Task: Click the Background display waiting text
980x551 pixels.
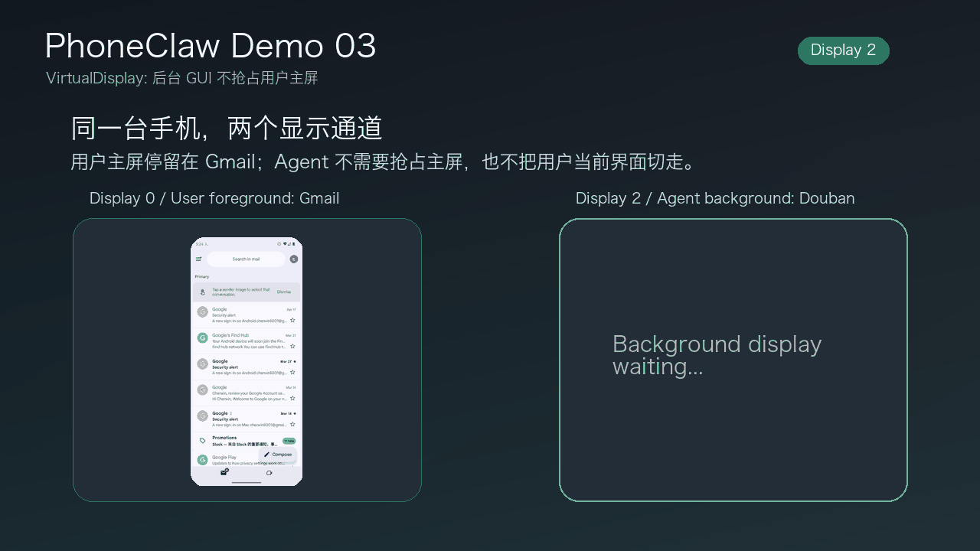Action: click(717, 355)
